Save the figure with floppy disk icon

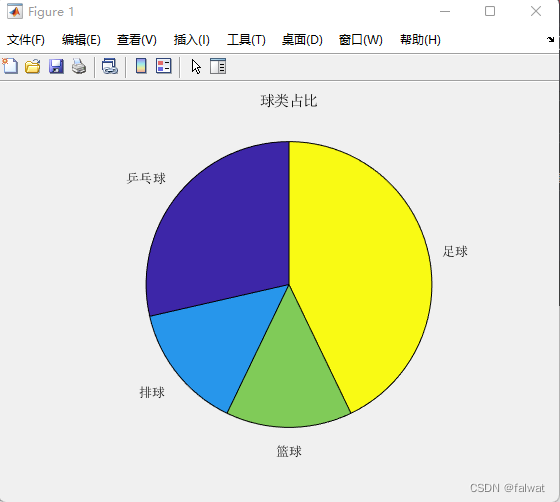pos(56,66)
